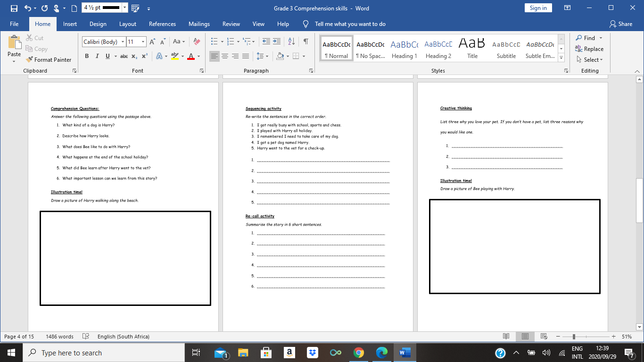Switch to the Layout tab
The image size is (644, 362).
click(128, 24)
